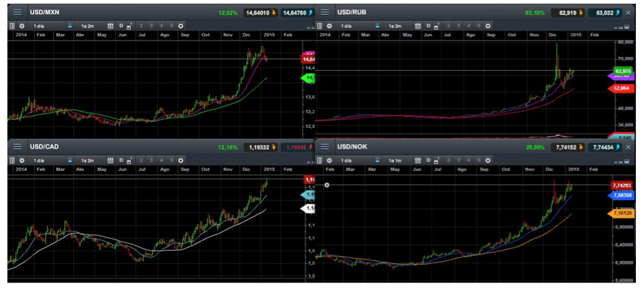Select layout preset 3 in USD/MXN toolbar

pyautogui.click(x=151, y=26)
